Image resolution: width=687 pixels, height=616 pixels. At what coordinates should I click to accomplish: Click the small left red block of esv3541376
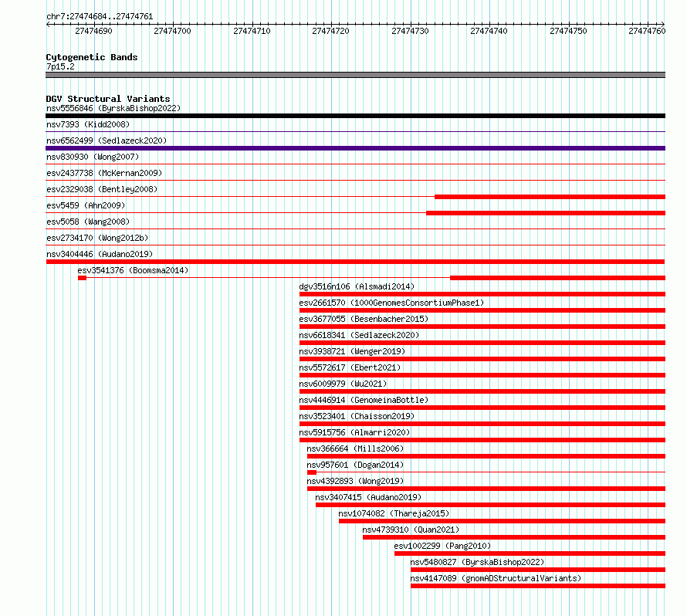pos(82,278)
